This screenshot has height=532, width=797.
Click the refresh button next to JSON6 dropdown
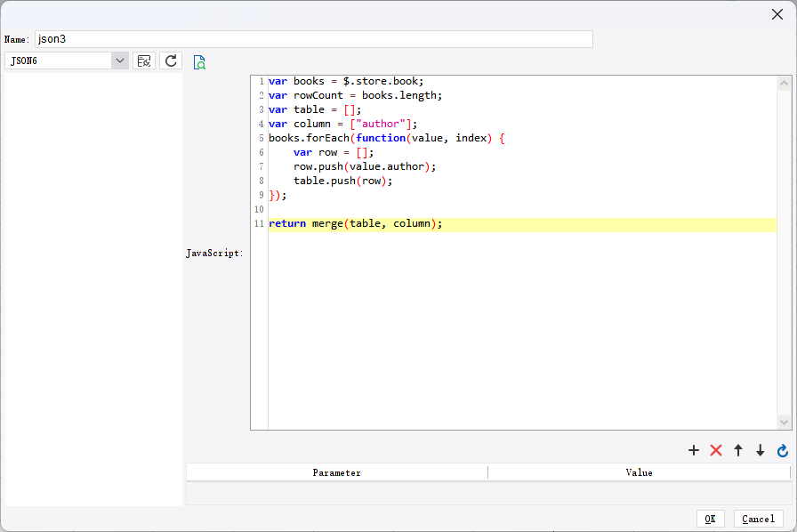pyautogui.click(x=172, y=60)
